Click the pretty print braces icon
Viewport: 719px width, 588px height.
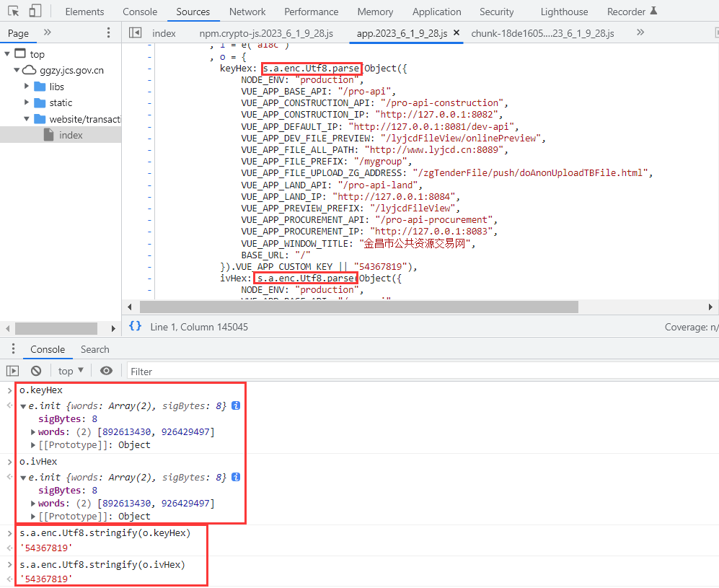(x=135, y=326)
